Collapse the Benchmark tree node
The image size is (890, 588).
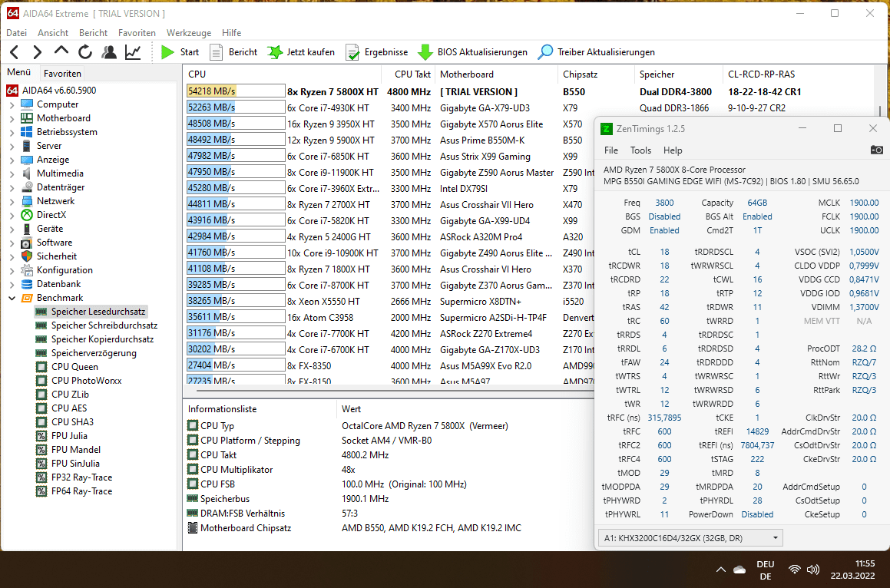coord(12,298)
